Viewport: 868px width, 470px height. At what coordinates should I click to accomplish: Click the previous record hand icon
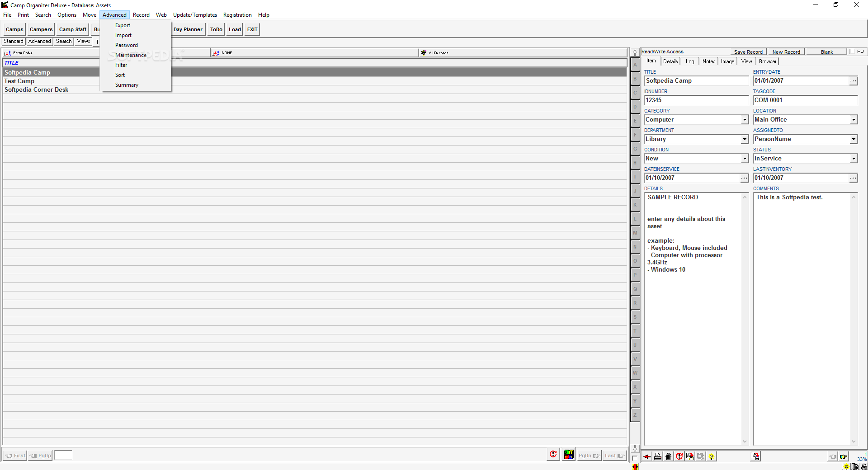(x=833, y=456)
